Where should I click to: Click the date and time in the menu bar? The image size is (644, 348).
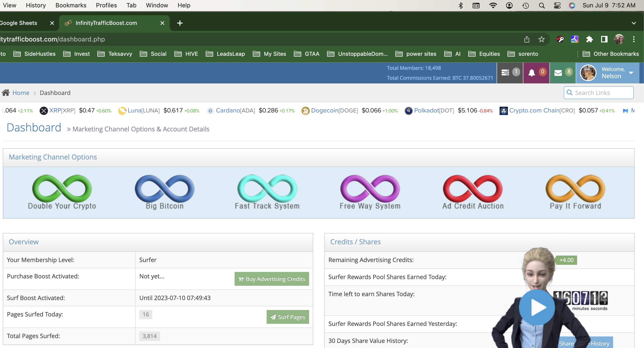tap(609, 5)
